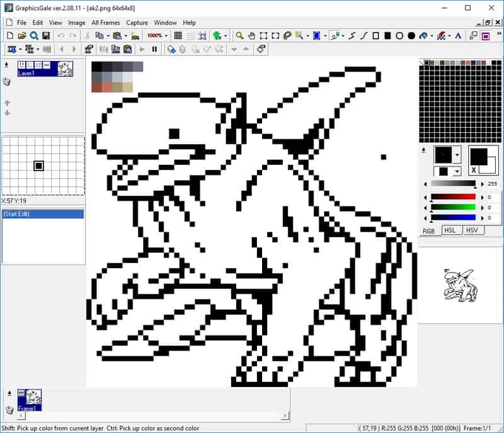Click the eraser-like icon at toolbar end
This screenshot has height=433, width=504.
pyautogui.click(x=261, y=49)
